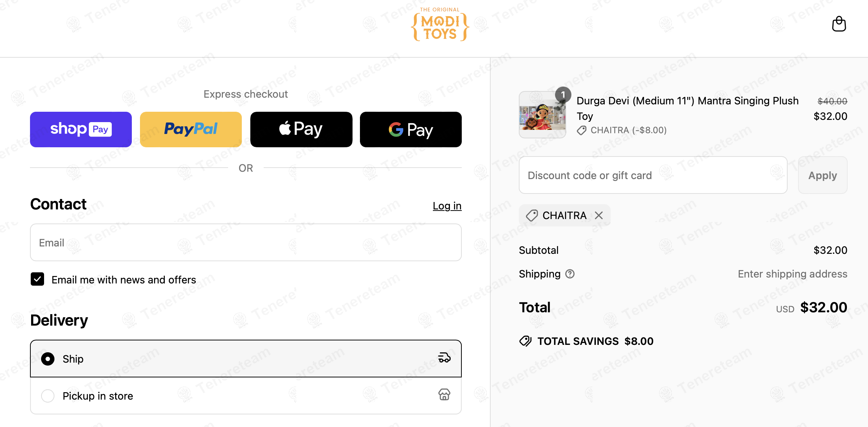This screenshot has width=868, height=427.
Task: Open the shopping bag cart icon
Action: click(839, 24)
